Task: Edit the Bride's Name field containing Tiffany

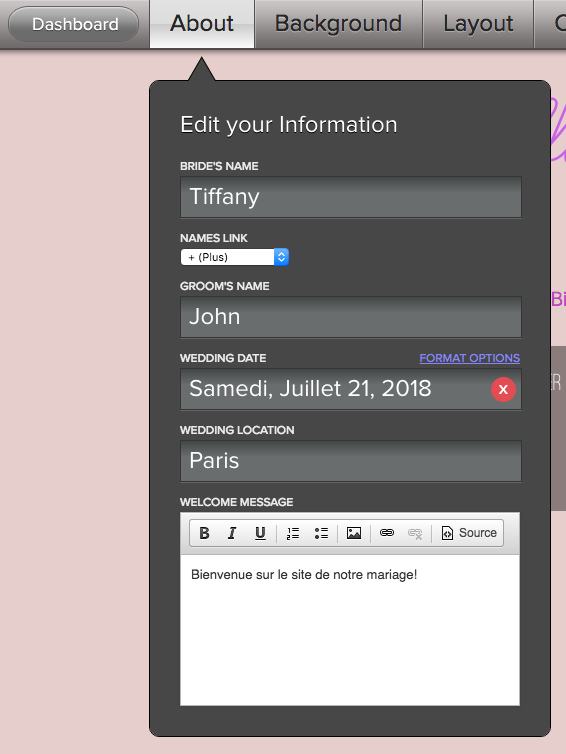Action: [x=351, y=197]
